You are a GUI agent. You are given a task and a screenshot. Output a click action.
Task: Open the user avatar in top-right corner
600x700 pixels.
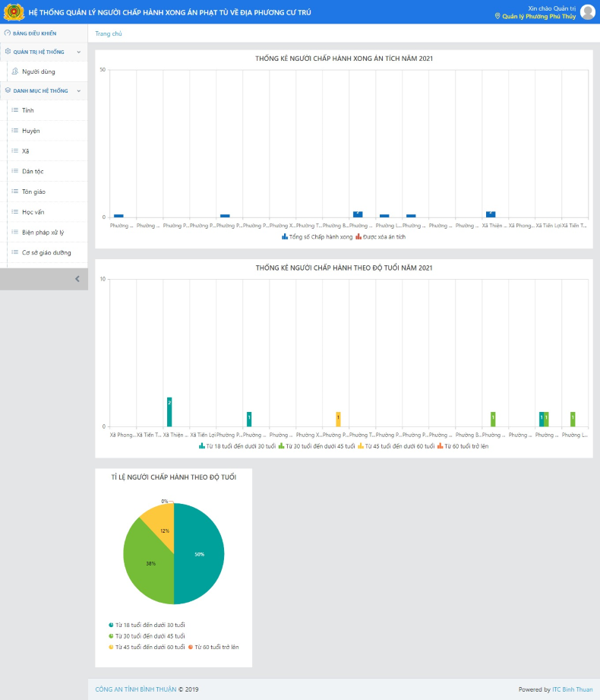(587, 12)
